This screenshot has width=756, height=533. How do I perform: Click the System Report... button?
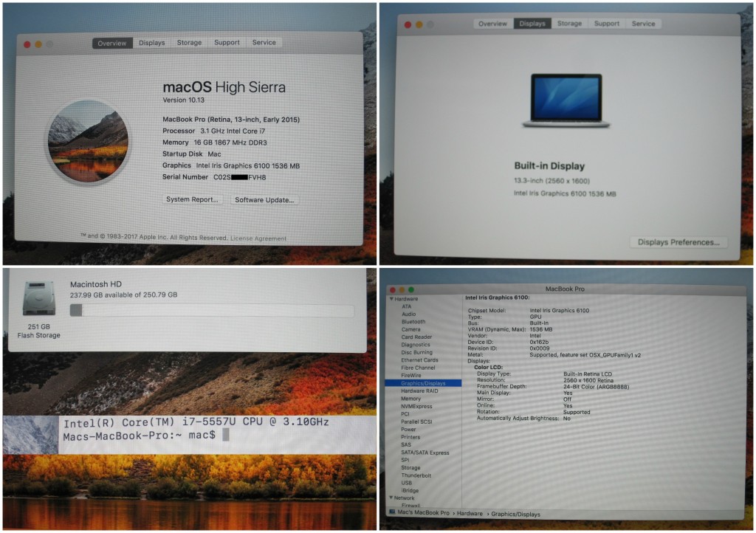tap(192, 199)
